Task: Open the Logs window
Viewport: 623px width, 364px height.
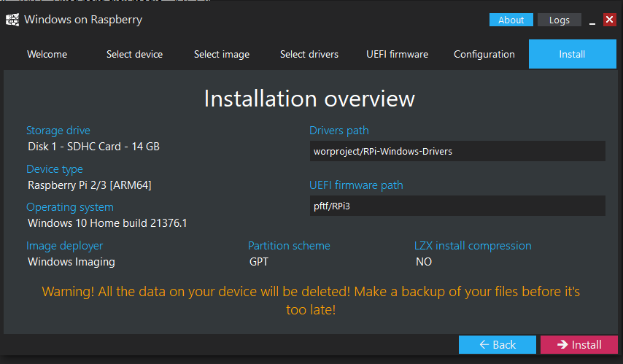Action: (x=559, y=20)
